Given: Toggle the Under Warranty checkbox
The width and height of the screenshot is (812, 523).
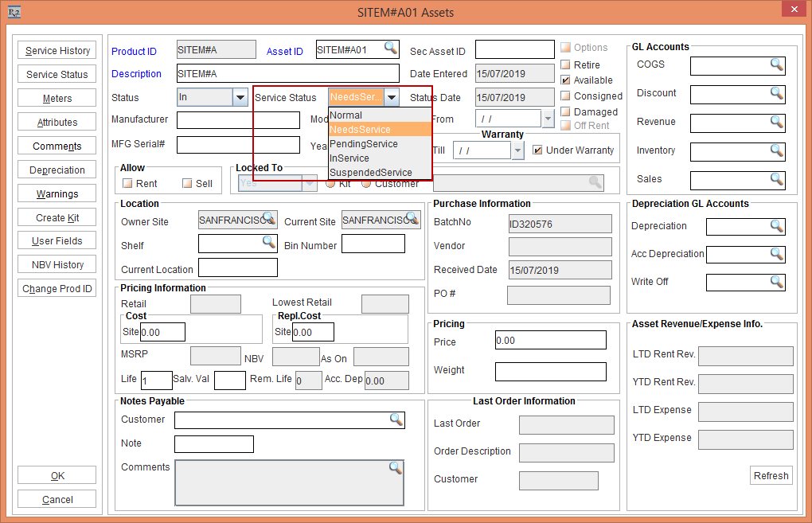Looking at the screenshot, I should tap(537, 150).
